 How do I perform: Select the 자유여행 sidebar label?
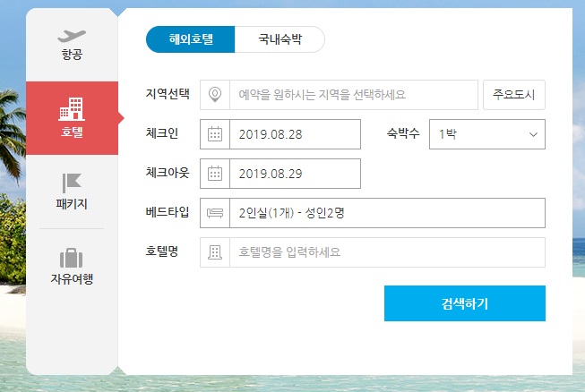(x=72, y=278)
